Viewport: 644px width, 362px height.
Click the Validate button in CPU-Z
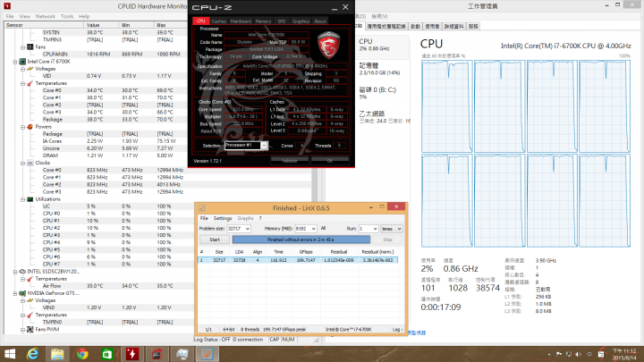coord(289,161)
